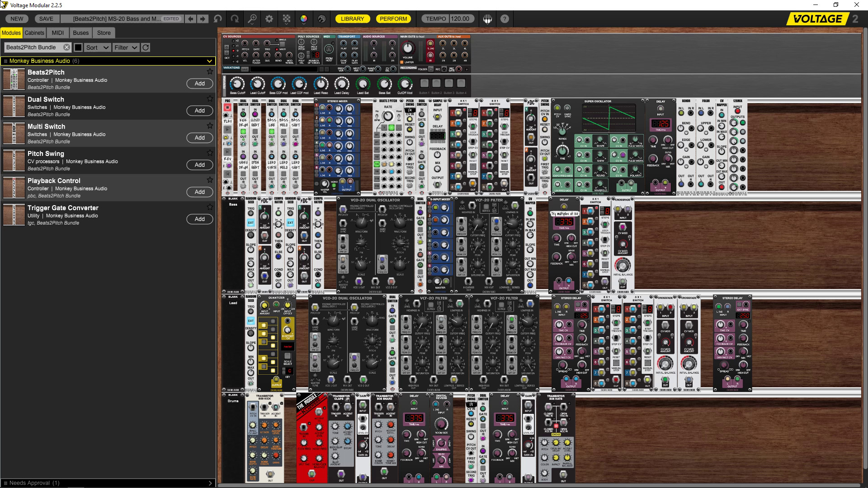Image resolution: width=868 pixels, height=488 pixels.
Task: Refresh the module library list
Action: 146,47
